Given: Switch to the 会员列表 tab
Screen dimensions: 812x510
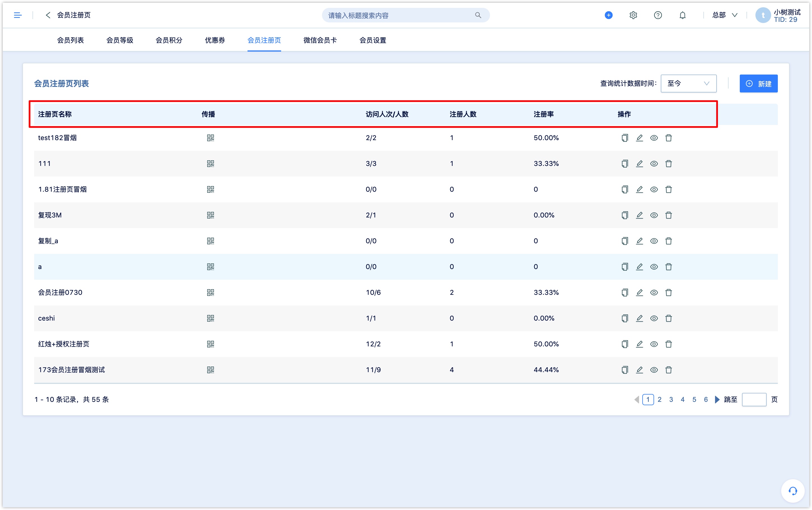Looking at the screenshot, I should pyautogui.click(x=70, y=40).
